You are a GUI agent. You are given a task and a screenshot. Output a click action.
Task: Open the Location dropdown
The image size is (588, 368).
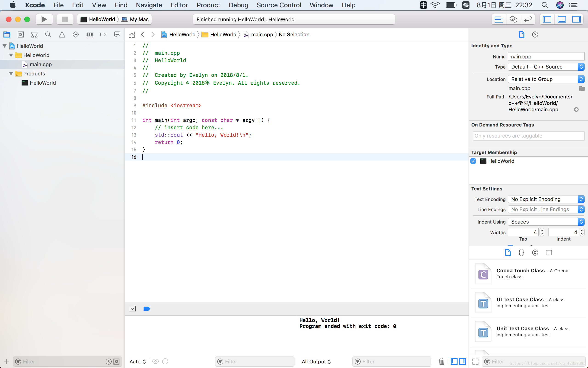[546, 79]
